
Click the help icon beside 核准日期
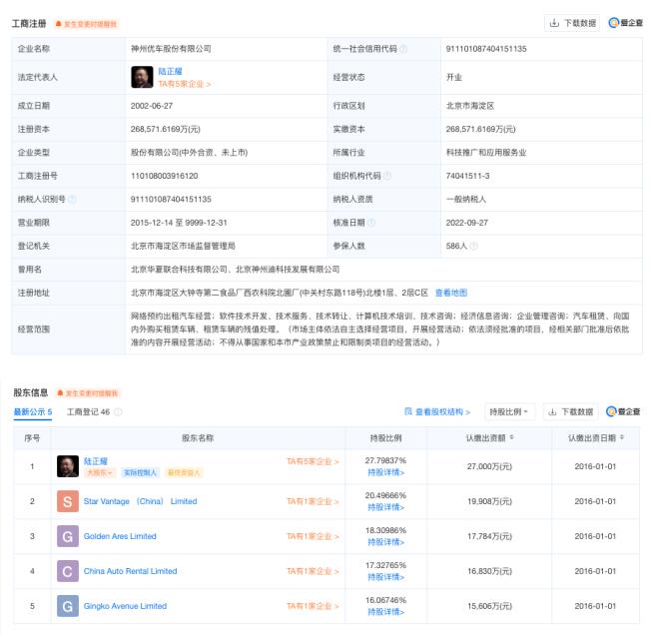click(x=371, y=222)
